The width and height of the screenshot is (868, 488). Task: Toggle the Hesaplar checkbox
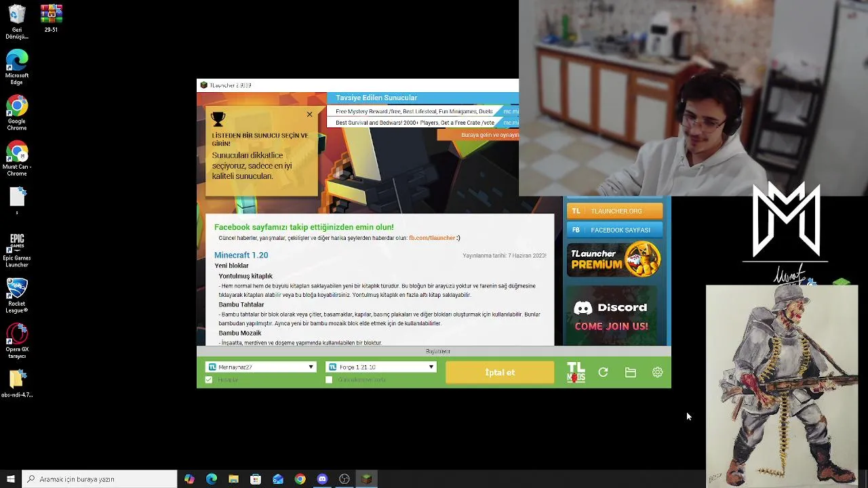tap(209, 380)
